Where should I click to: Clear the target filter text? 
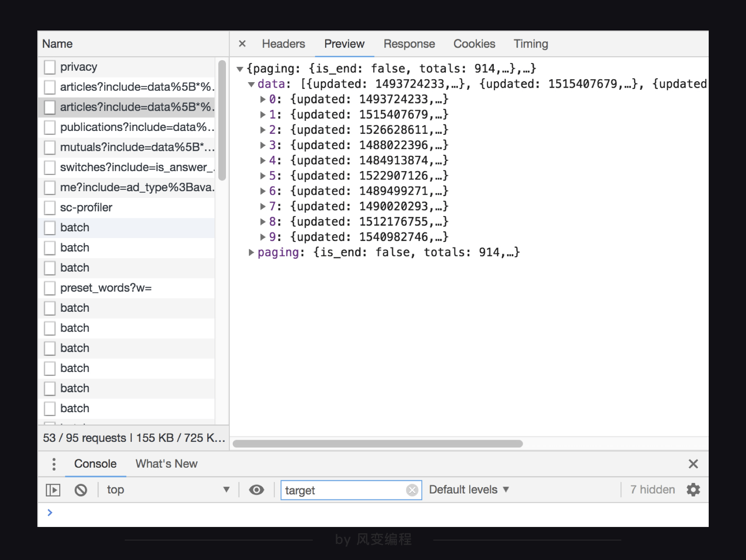pyautogui.click(x=412, y=490)
